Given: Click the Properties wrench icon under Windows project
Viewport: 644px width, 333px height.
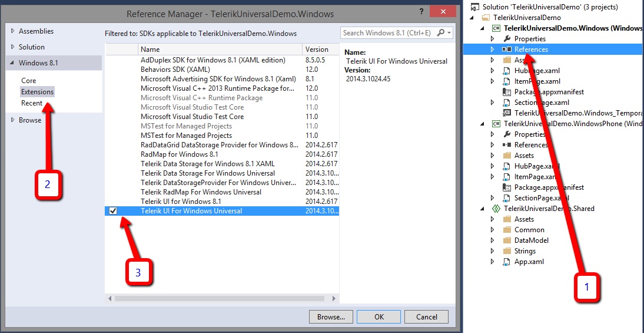Looking at the screenshot, I should [507, 39].
